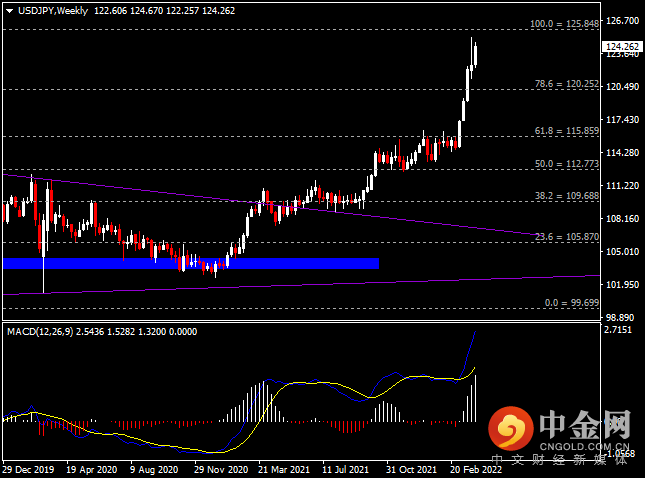Viewport: 645px width, 478px height.
Task: Click the MACD scale value 2.7151
Action: point(617,329)
